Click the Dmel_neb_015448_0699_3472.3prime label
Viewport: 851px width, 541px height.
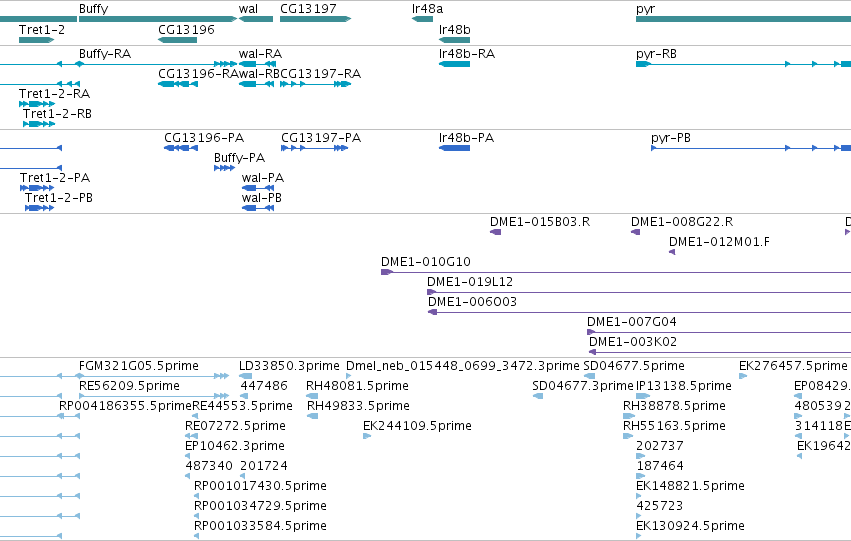pyautogui.click(x=463, y=366)
